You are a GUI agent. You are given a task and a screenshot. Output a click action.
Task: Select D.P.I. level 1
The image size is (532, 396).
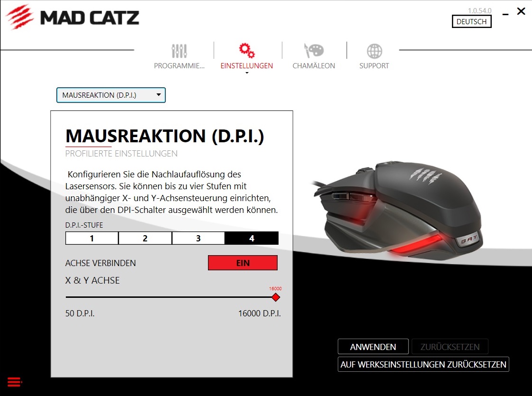[x=91, y=238]
